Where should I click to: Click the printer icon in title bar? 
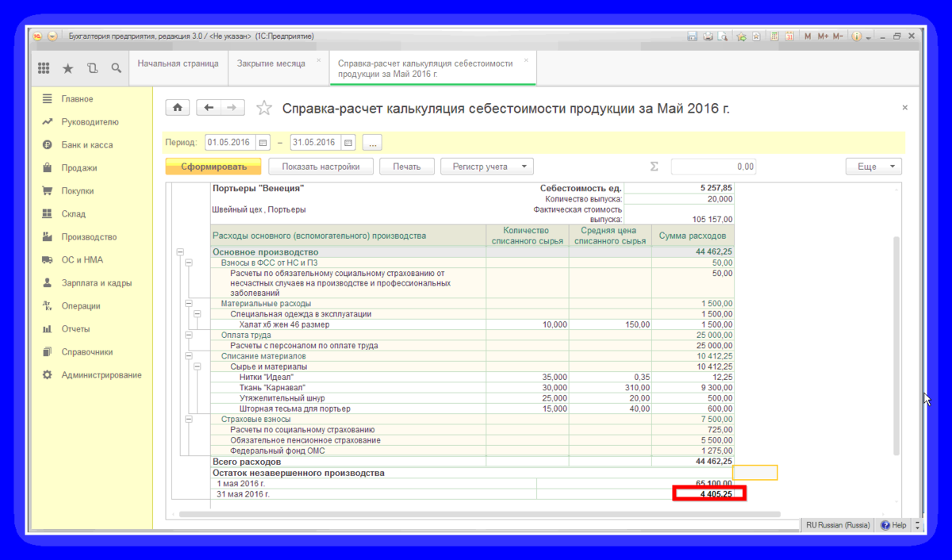[708, 36]
